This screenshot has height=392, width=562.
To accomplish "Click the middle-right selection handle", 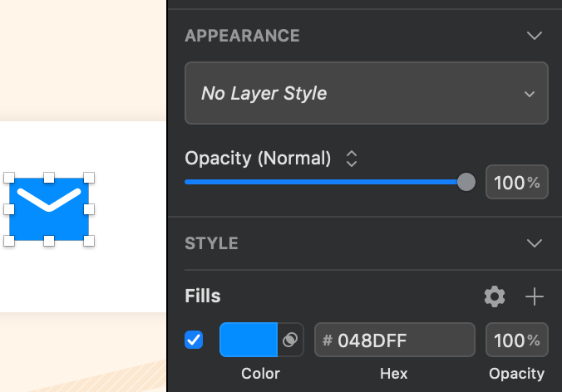I will 89,208.
